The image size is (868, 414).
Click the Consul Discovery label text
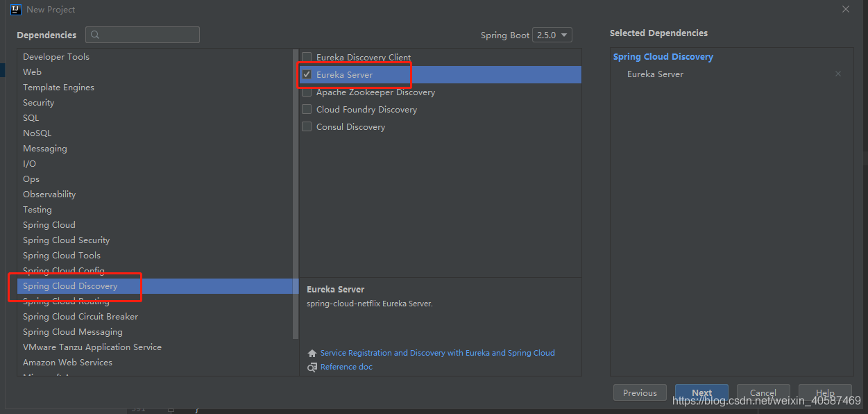pyautogui.click(x=350, y=126)
